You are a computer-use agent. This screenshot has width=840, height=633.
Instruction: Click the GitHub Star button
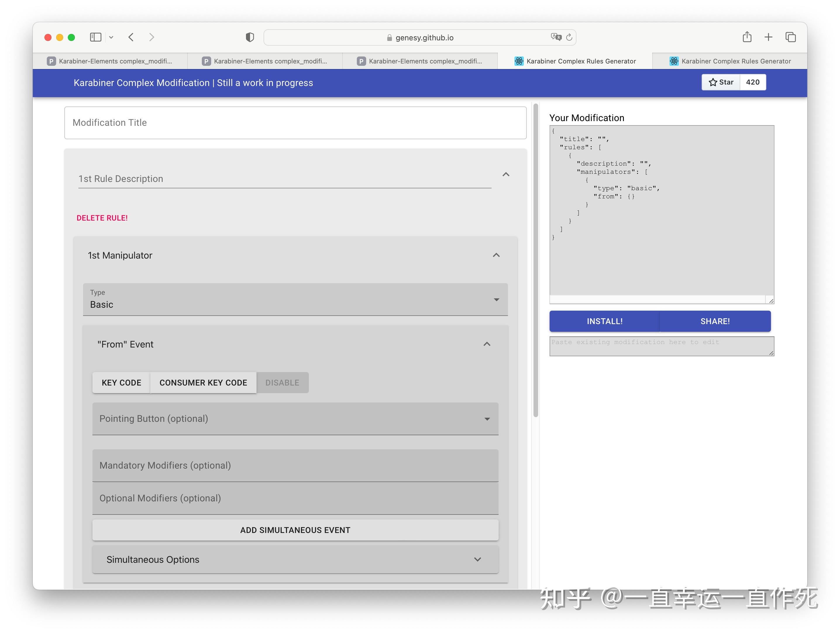(721, 82)
